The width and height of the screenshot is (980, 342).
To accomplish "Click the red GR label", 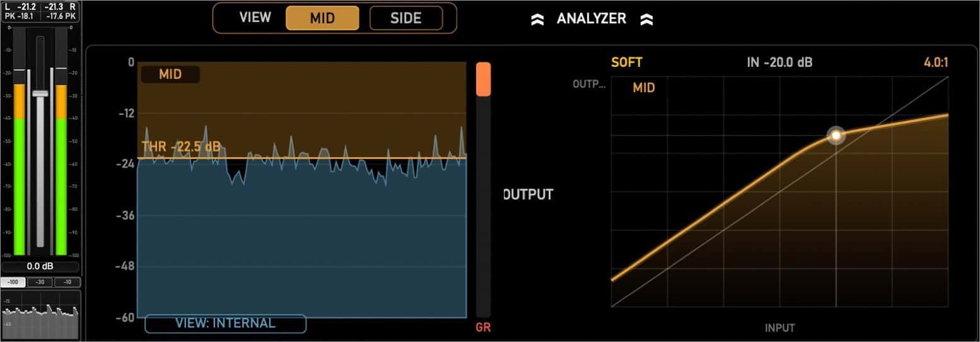I will click(484, 327).
